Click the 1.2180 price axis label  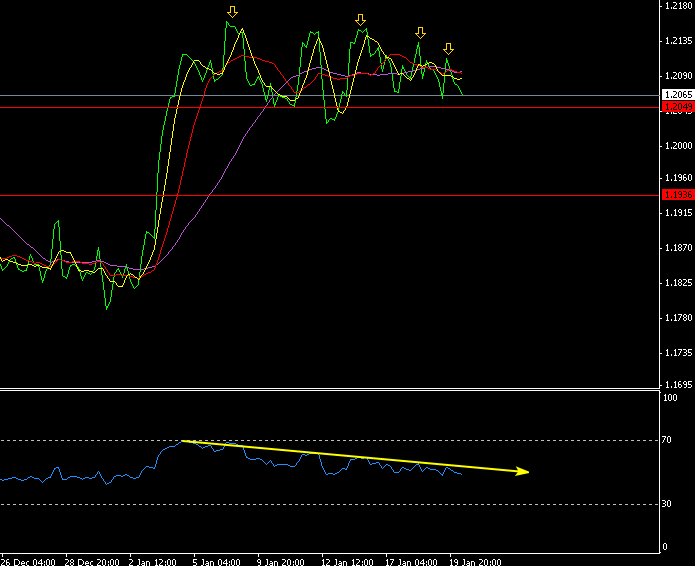click(x=679, y=6)
